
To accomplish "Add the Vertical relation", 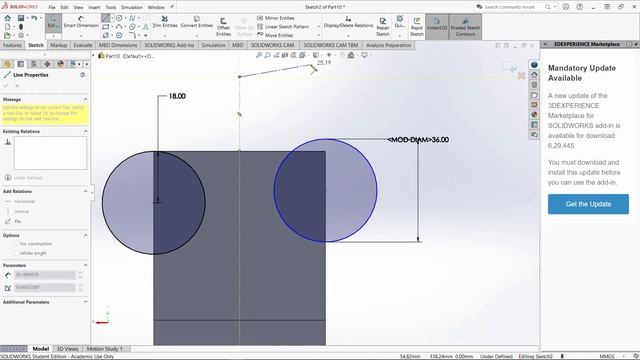I will (17, 211).
